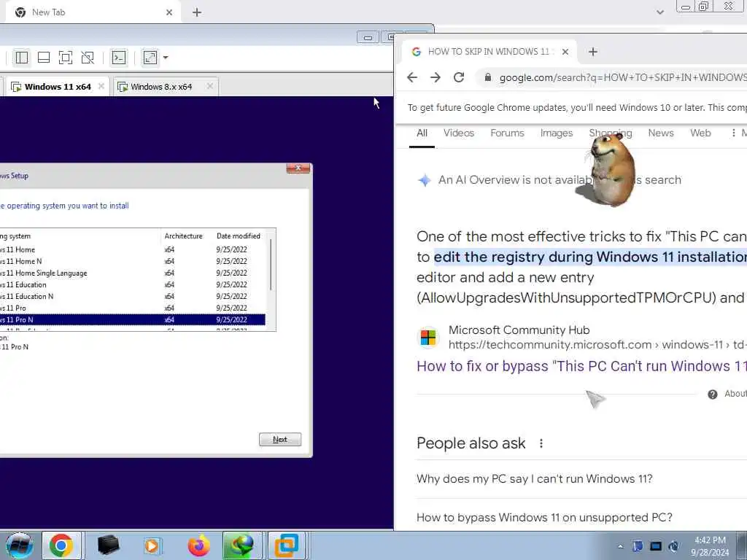Select Windows 11 Education N row
The height and width of the screenshot is (560, 747).
coord(133,296)
